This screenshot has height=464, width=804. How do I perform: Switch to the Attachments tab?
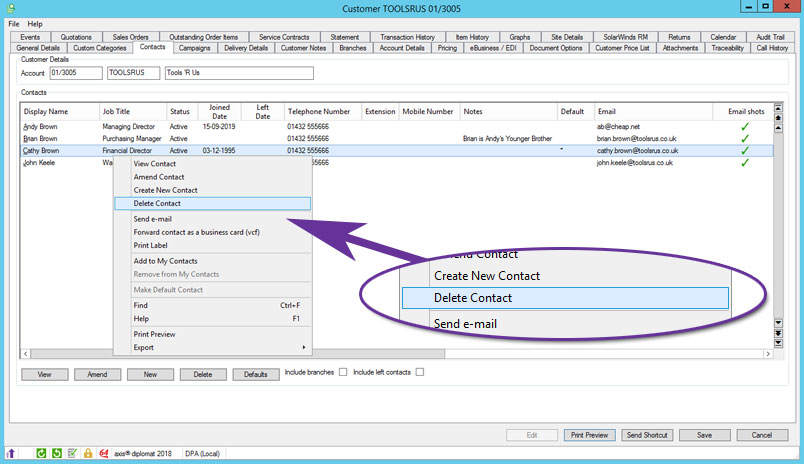click(x=680, y=48)
